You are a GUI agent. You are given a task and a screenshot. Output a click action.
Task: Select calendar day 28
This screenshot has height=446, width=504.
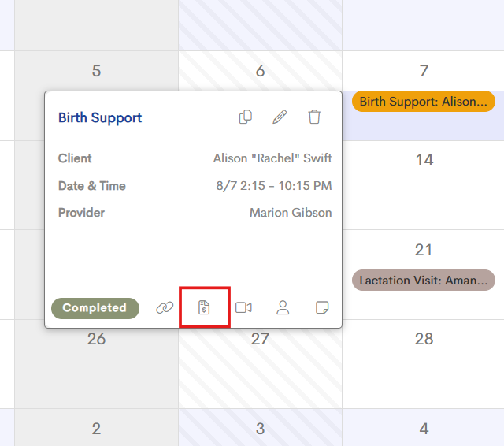coord(424,339)
